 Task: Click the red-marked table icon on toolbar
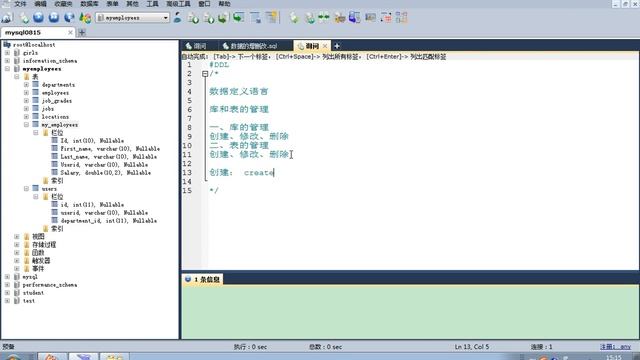[386, 18]
